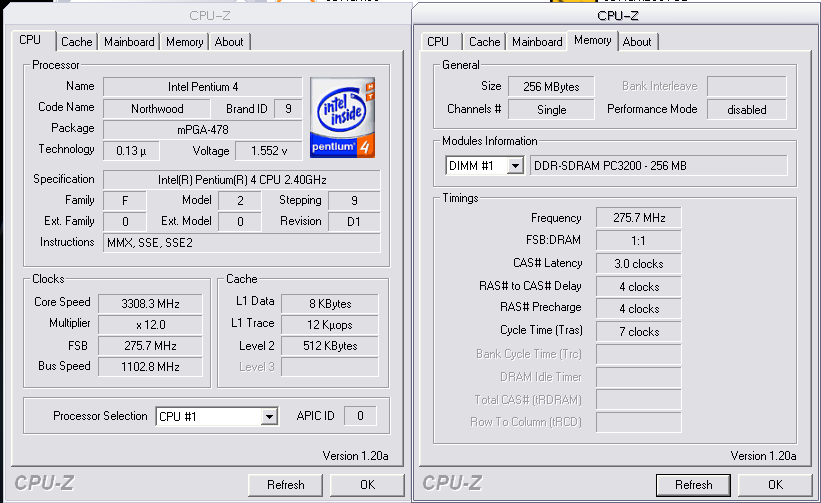This screenshot has height=503, width=821.
Task: Open Cache tab in right CPU-Z window
Action: click(484, 42)
